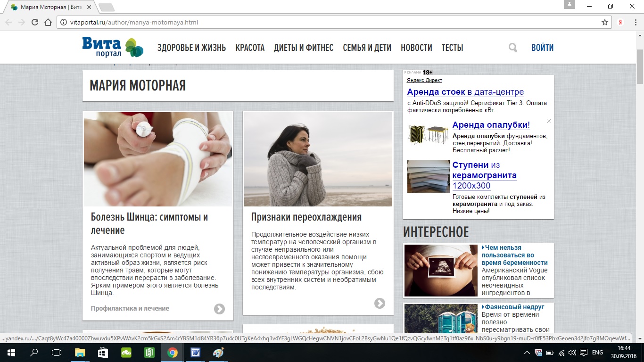
Task: Click the Chrome profile avatar button
Action: tap(570, 4)
